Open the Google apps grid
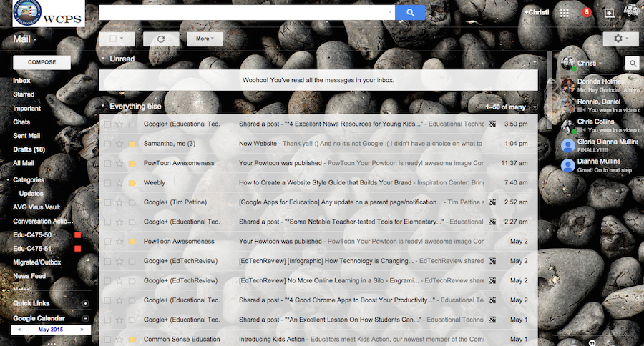The height and width of the screenshot is (346, 644). click(565, 13)
